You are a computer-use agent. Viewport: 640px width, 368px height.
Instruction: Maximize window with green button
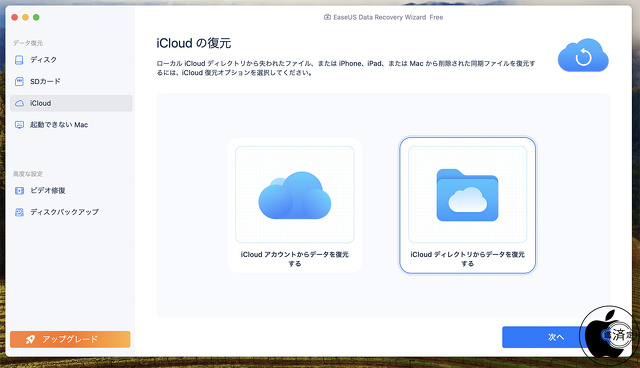pos(36,17)
